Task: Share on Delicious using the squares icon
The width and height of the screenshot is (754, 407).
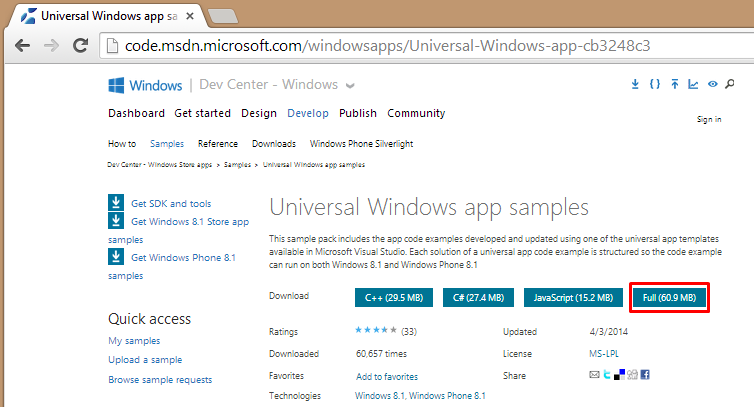Action: [x=620, y=374]
